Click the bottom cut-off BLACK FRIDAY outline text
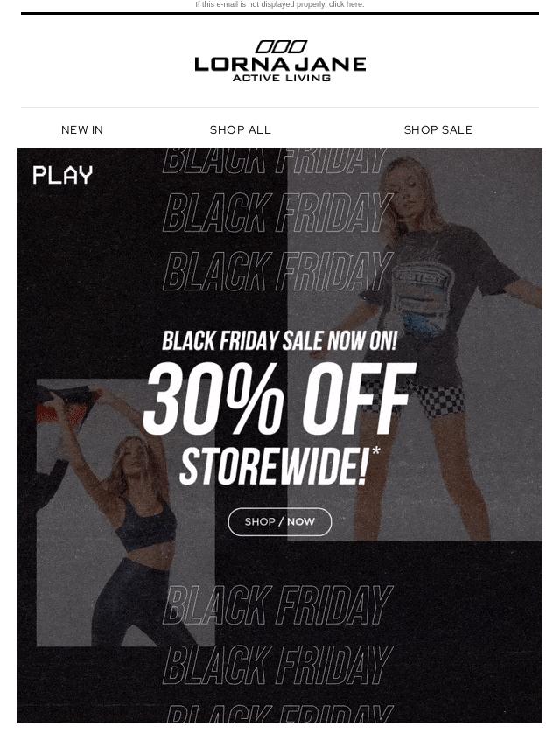Viewport: 560px width, 747px height. (280, 714)
